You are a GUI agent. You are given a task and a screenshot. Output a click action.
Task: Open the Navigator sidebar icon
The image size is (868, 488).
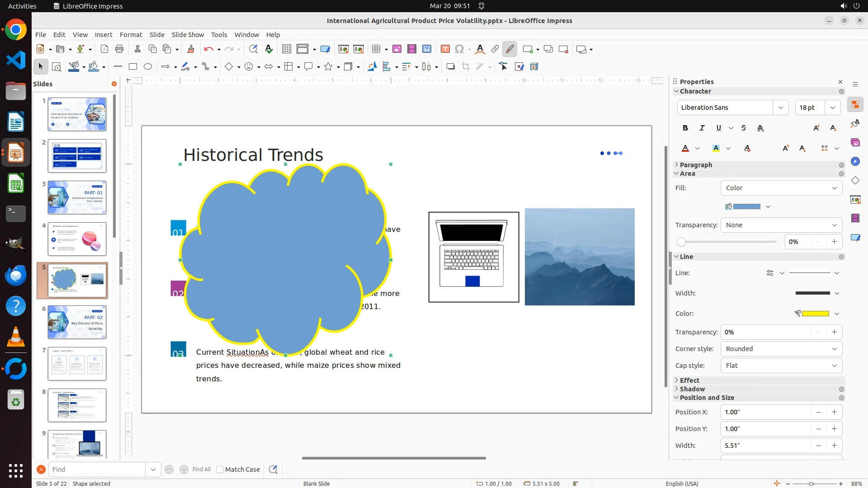pyautogui.click(x=855, y=162)
